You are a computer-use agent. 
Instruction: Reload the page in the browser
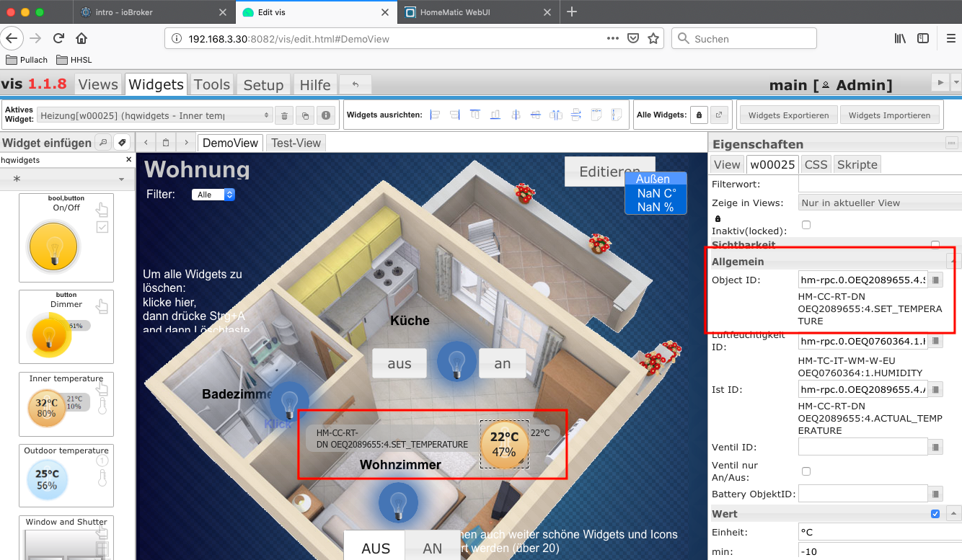coord(58,39)
